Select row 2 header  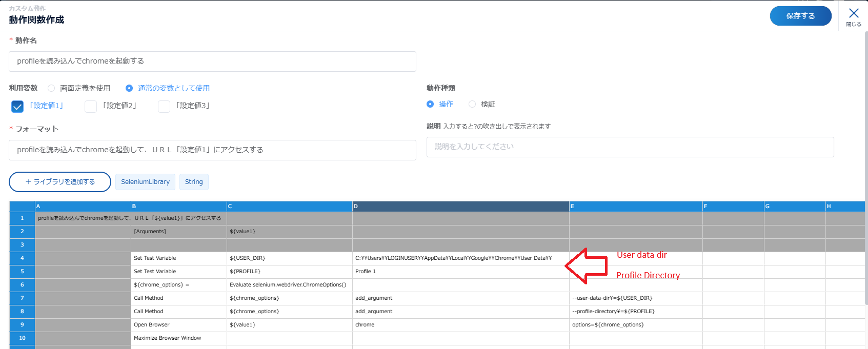click(x=22, y=232)
